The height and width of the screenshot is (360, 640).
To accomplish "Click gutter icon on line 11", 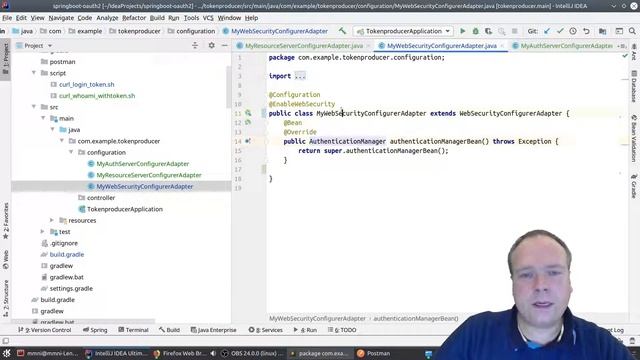I will 248,113.
